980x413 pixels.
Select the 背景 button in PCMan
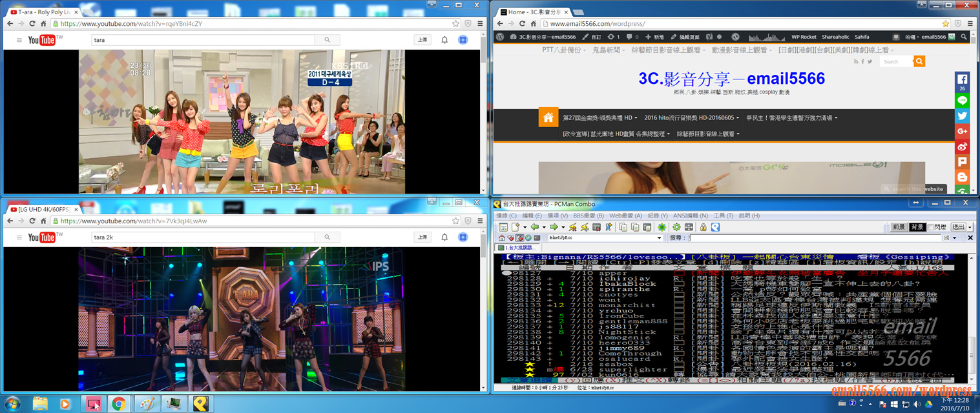pos(917,227)
